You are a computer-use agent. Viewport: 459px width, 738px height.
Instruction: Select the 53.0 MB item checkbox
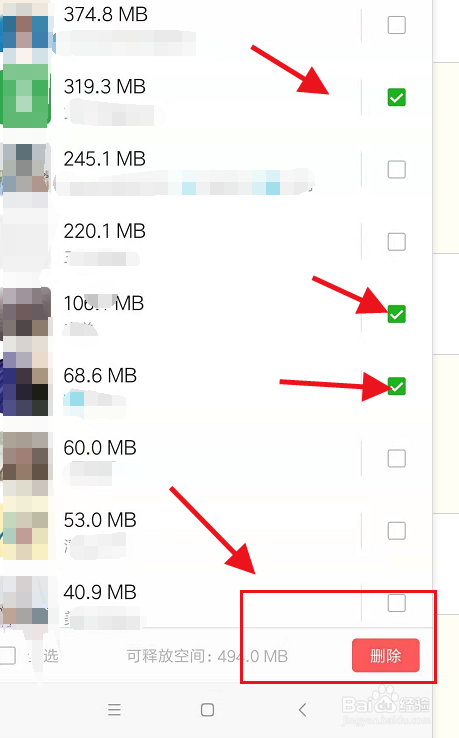pyautogui.click(x=396, y=531)
